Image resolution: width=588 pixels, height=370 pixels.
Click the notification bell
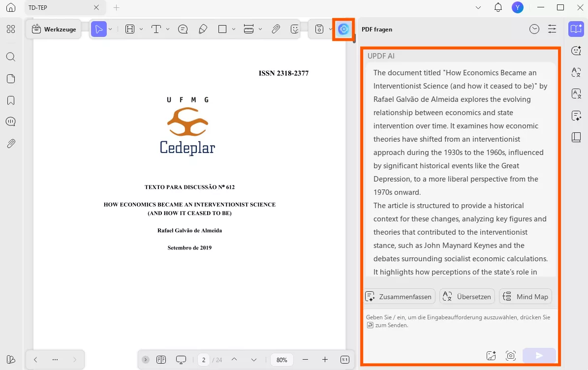pyautogui.click(x=498, y=7)
